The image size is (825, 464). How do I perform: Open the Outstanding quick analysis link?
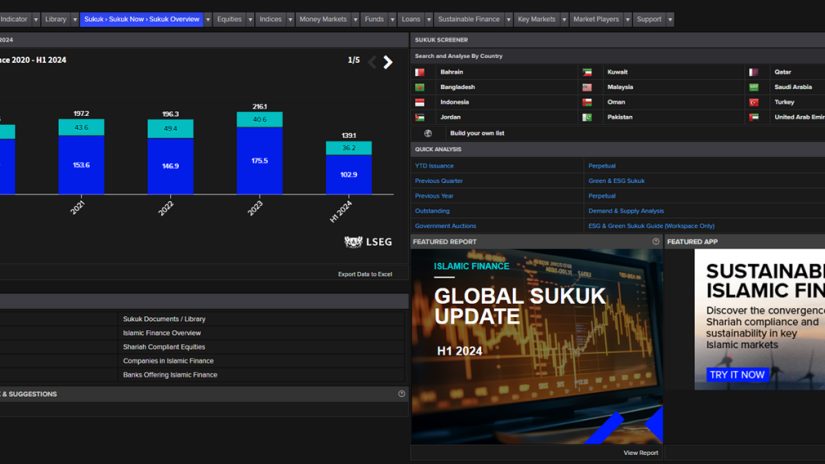coord(432,211)
